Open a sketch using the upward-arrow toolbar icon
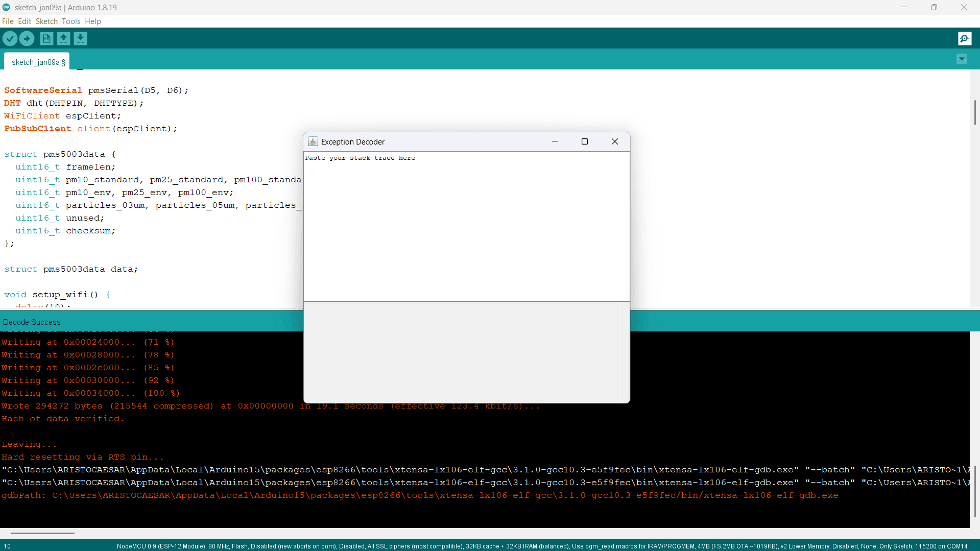 click(63, 38)
